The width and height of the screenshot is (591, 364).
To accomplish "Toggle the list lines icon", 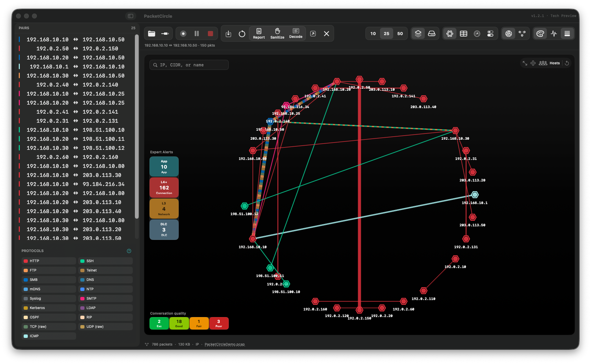I will [567, 34].
